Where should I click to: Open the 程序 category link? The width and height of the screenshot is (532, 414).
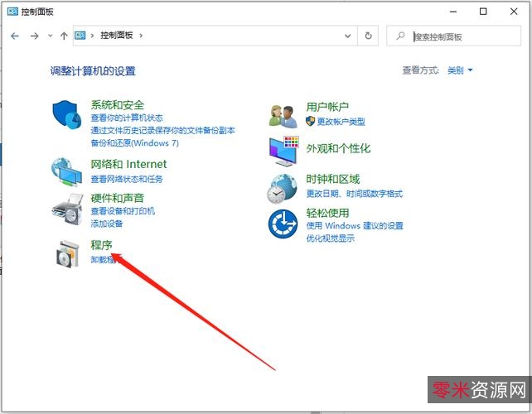[x=101, y=245]
